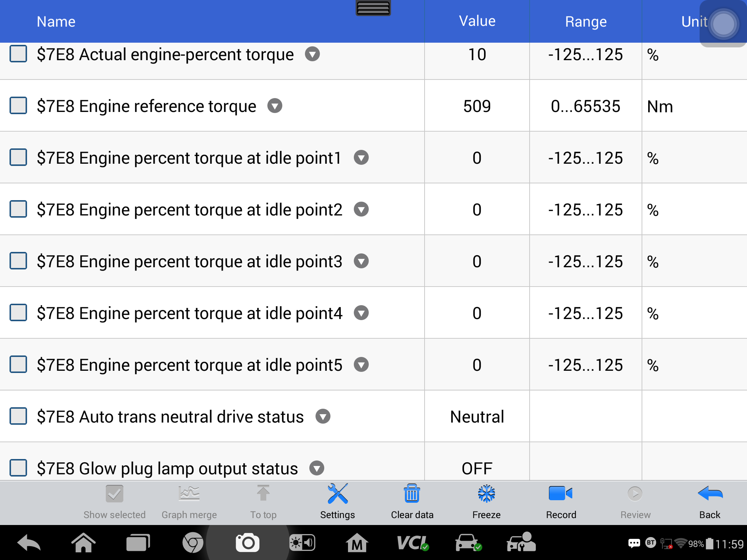This screenshot has height=560, width=747.
Task: Tap the value 10 for actual torque
Action: coord(477,55)
